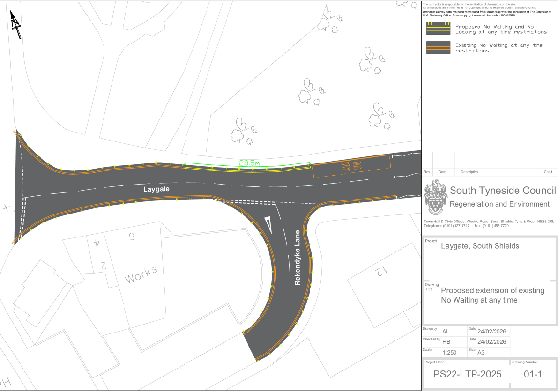
Task: Select the Laygate street name label
Action: pos(156,189)
